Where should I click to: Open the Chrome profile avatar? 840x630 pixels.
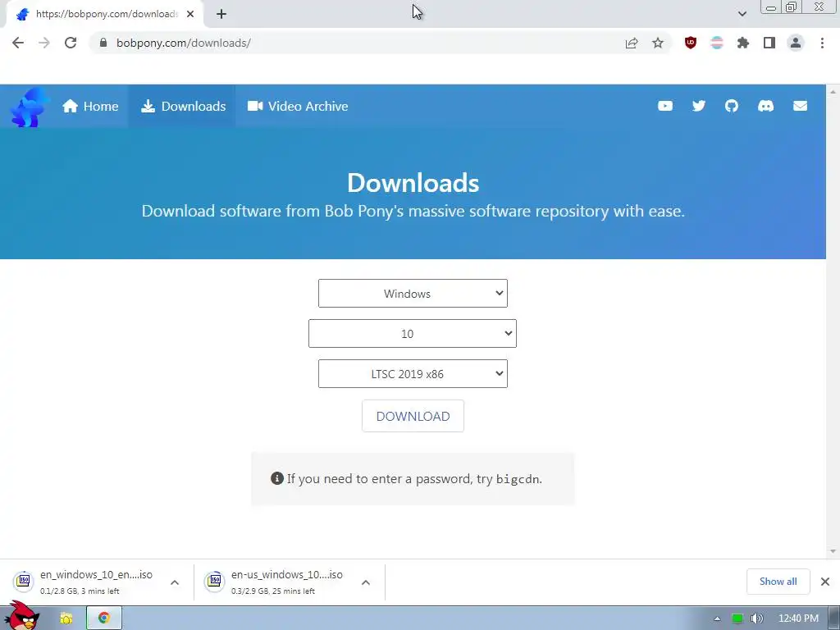(x=796, y=43)
